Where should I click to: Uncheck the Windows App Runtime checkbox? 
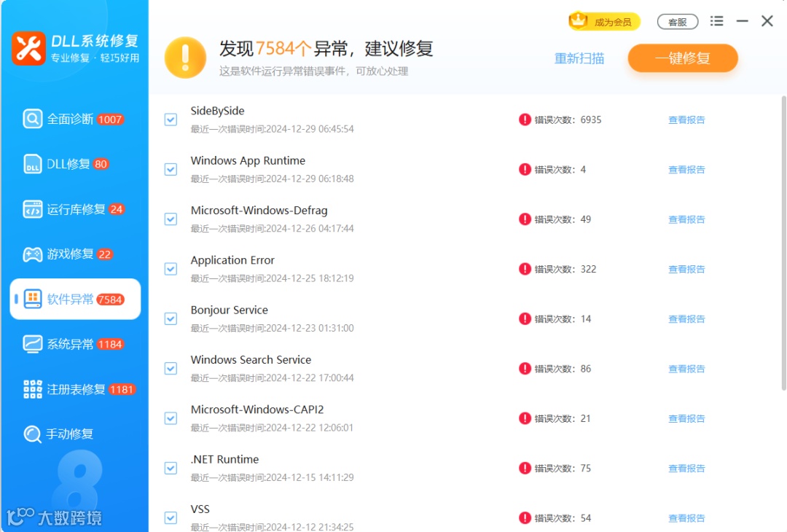(171, 169)
